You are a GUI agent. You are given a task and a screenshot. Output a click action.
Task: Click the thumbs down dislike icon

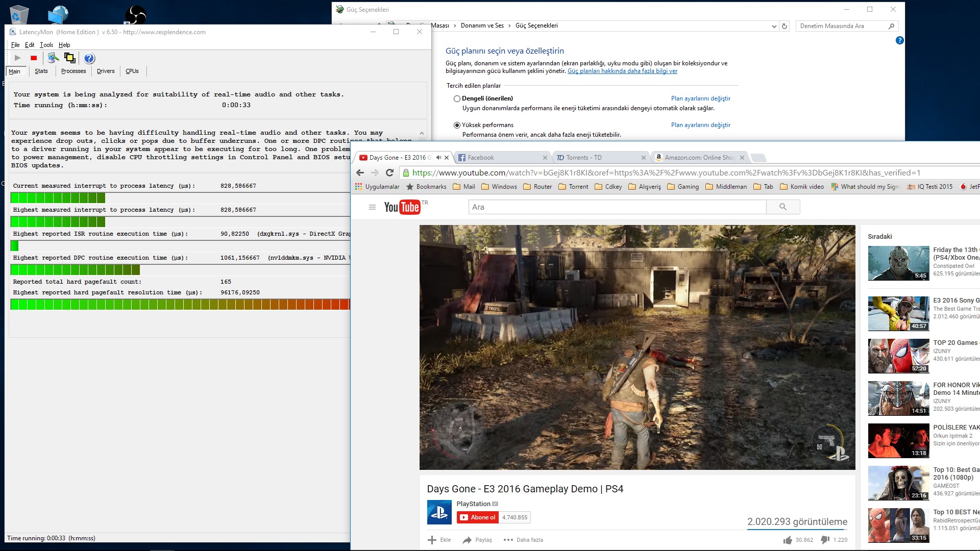(825, 540)
